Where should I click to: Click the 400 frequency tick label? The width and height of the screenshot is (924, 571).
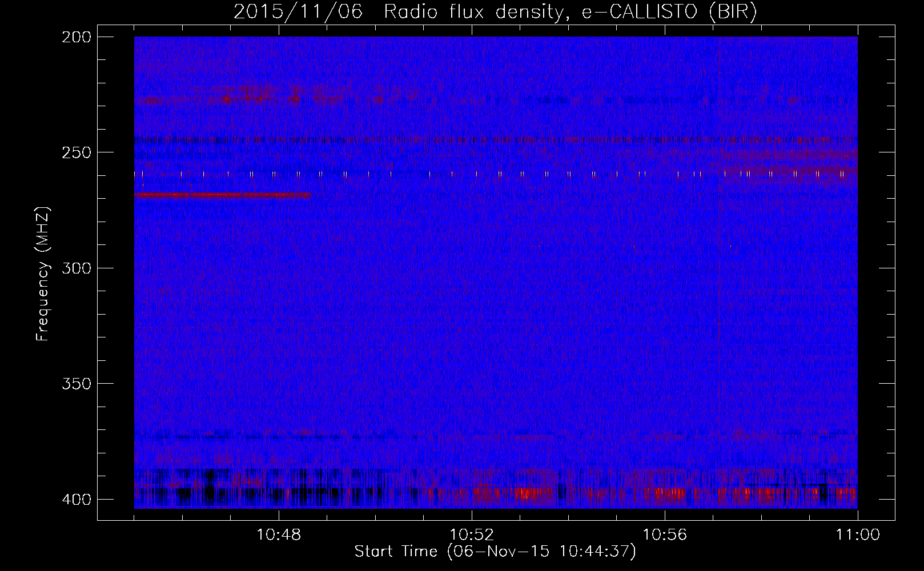(76, 500)
